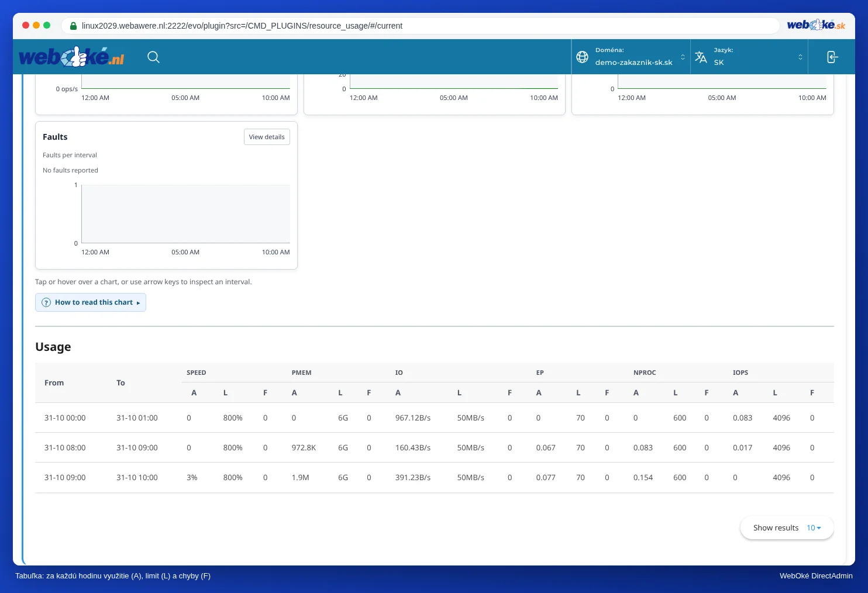Open View details for Faults

[x=267, y=137]
